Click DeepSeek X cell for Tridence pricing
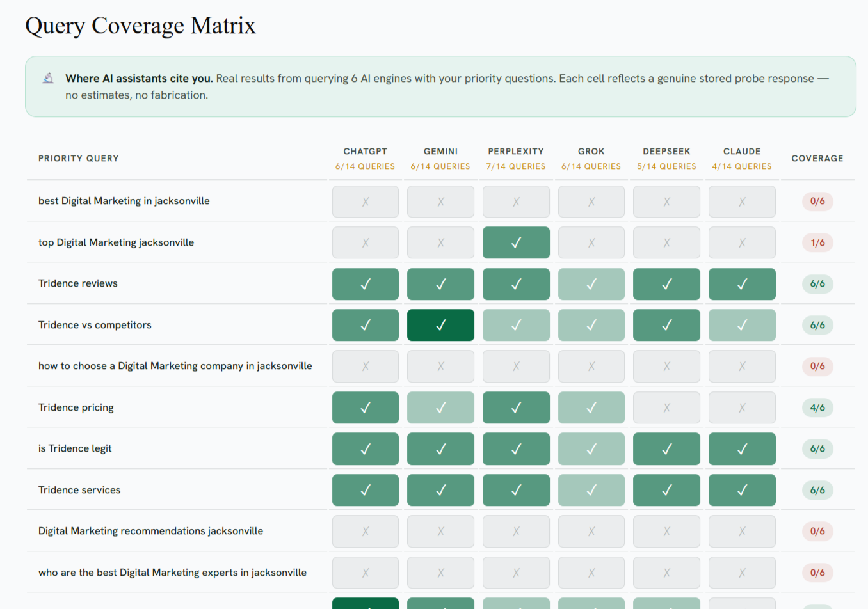This screenshot has width=868, height=609. tap(666, 407)
